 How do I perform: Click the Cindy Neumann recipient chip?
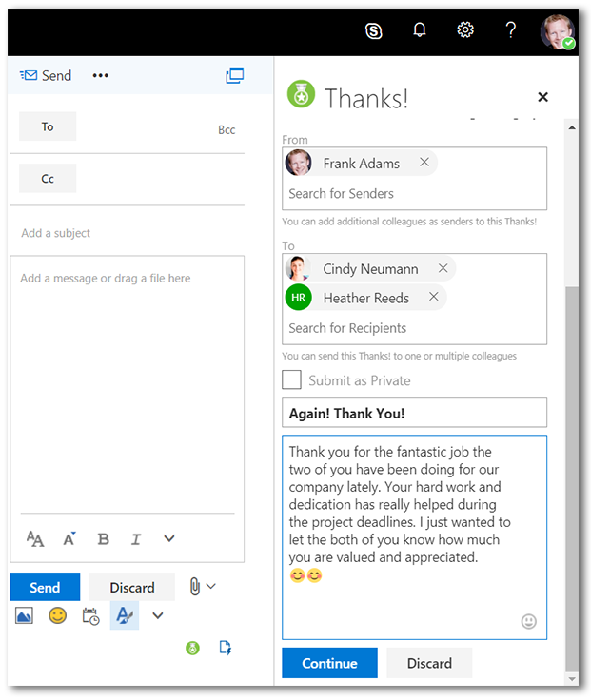coord(370,269)
